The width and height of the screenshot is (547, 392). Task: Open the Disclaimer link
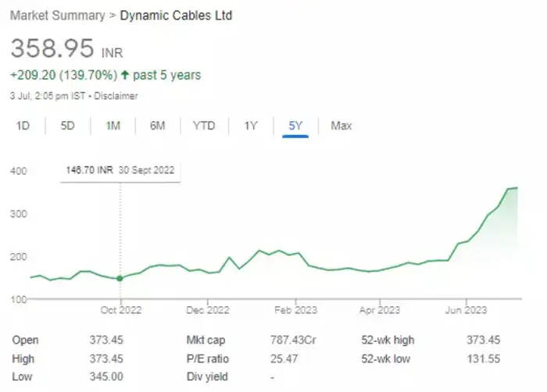pyautogui.click(x=116, y=96)
